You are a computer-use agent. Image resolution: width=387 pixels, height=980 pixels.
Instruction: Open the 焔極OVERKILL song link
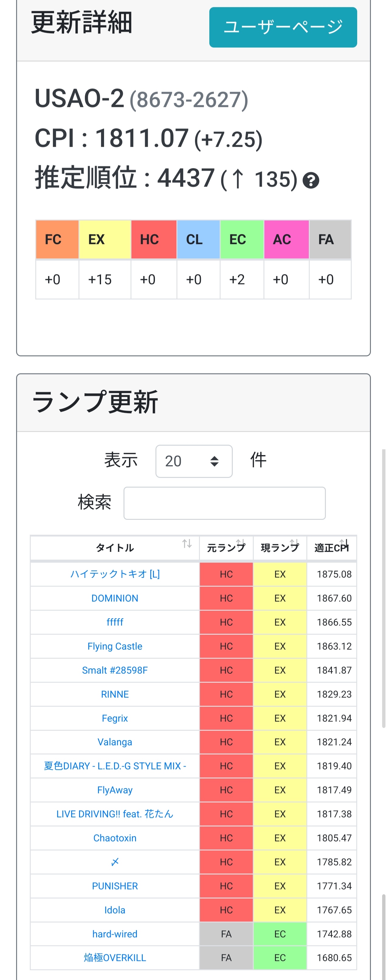(x=115, y=958)
